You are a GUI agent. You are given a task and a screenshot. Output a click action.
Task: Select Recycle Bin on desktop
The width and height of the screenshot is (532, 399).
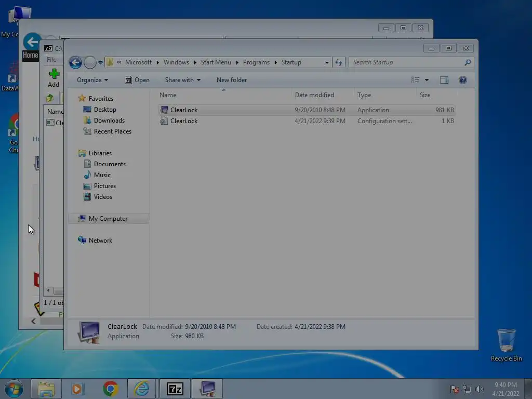tap(506, 345)
